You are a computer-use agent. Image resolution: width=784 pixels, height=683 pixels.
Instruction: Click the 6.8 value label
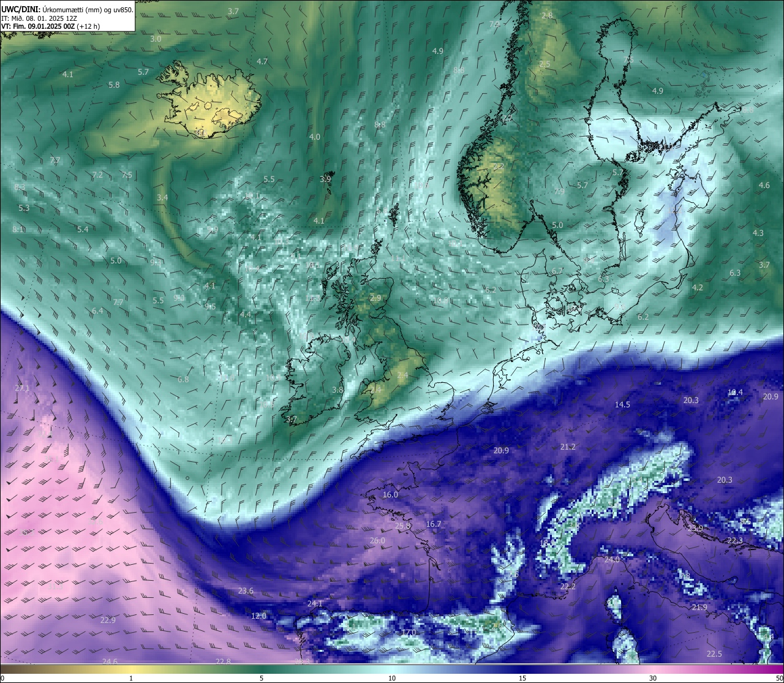[x=183, y=379]
